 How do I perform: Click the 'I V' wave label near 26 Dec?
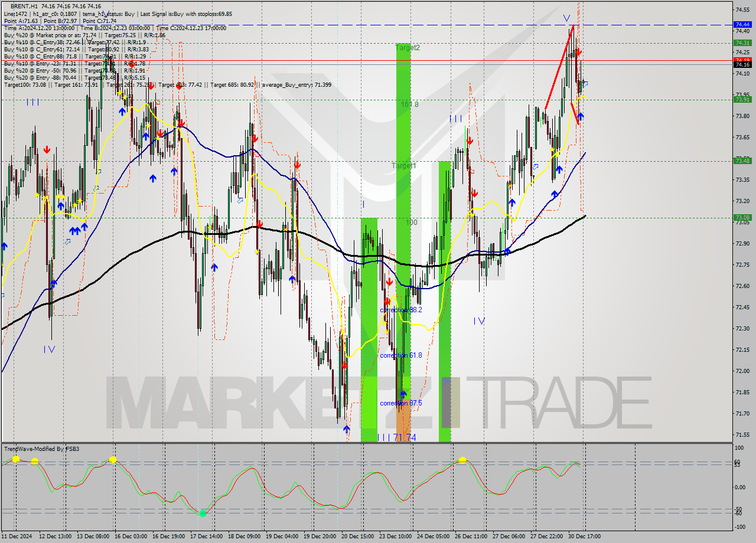[479, 321]
